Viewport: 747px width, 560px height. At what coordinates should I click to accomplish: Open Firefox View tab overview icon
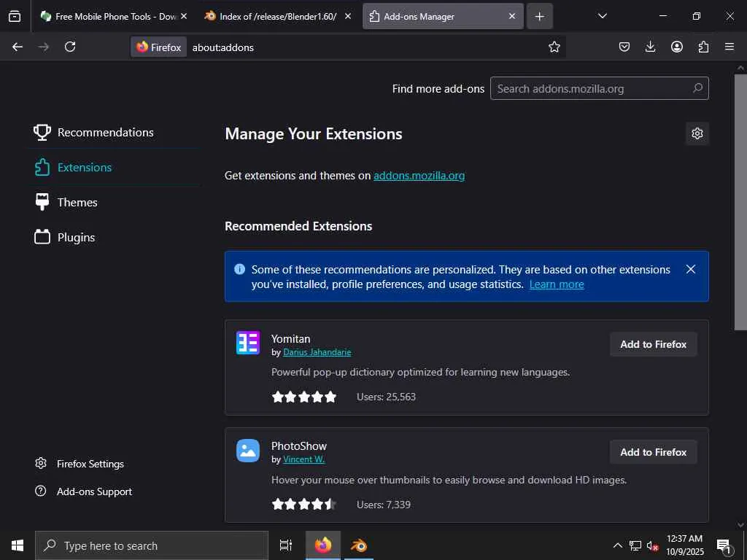click(15, 16)
